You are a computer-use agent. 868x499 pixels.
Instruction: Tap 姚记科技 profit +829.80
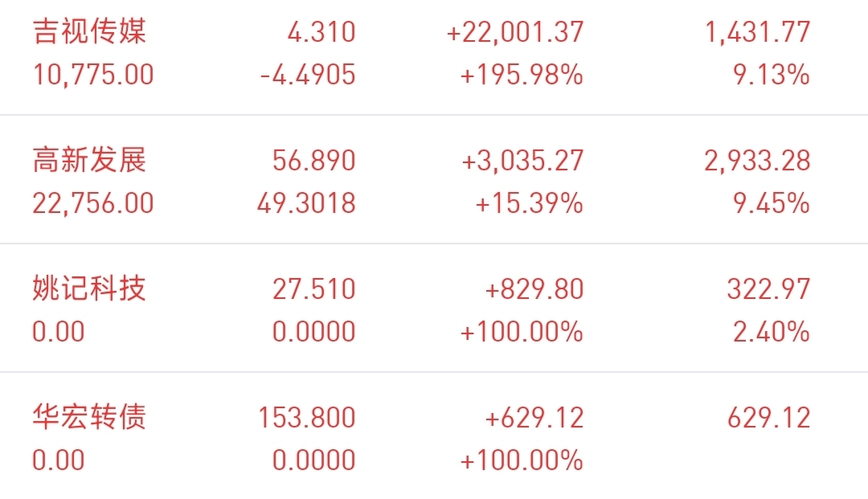(x=534, y=288)
